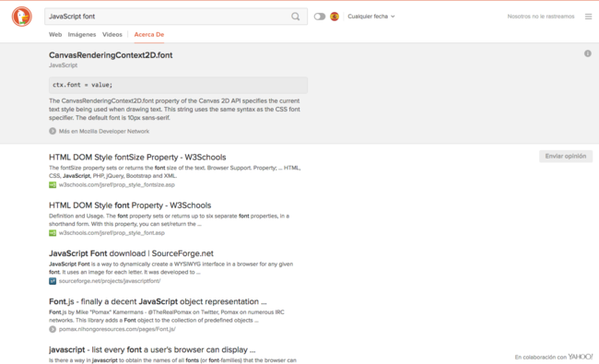The image size is (599, 364).
Task: Click Nosotros no le rastreamos text
Action: tap(541, 17)
